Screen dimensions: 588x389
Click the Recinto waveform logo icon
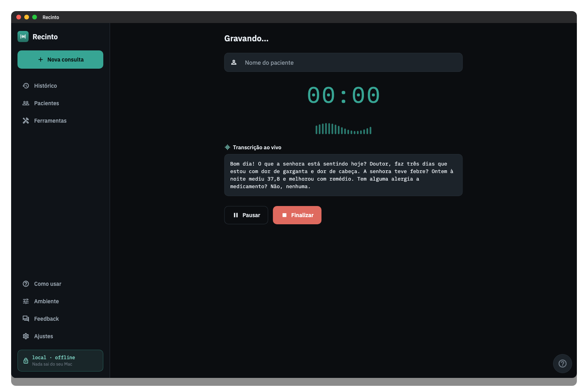(x=23, y=37)
